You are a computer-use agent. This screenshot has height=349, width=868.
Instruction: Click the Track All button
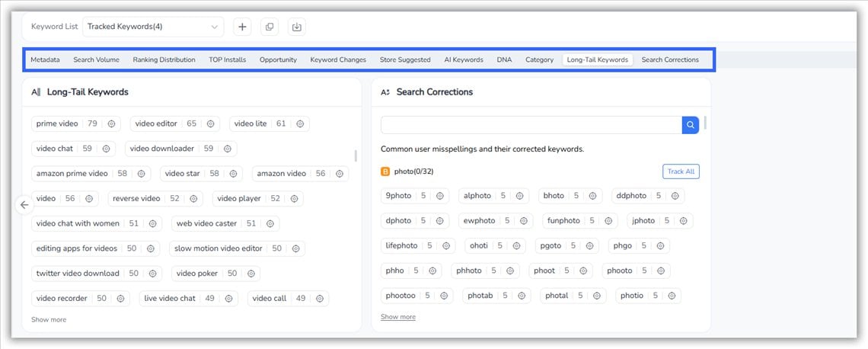pyautogui.click(x=681, y=171)
